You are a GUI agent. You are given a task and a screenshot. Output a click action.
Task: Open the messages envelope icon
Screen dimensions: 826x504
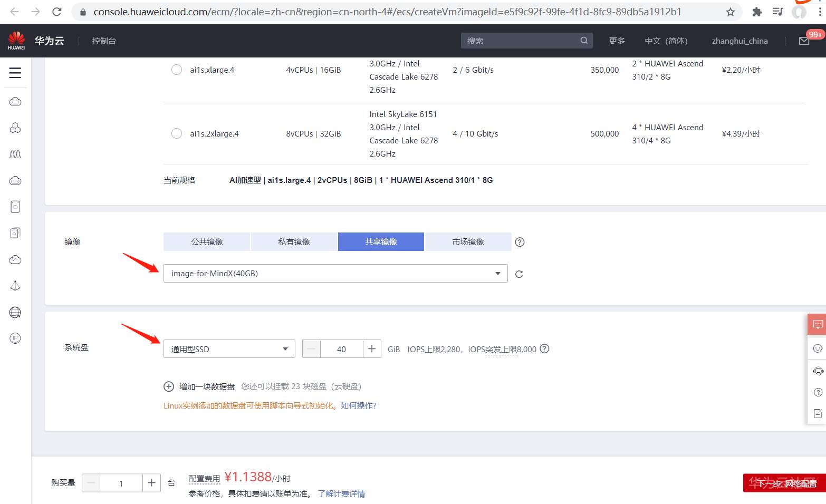[804, 41]
